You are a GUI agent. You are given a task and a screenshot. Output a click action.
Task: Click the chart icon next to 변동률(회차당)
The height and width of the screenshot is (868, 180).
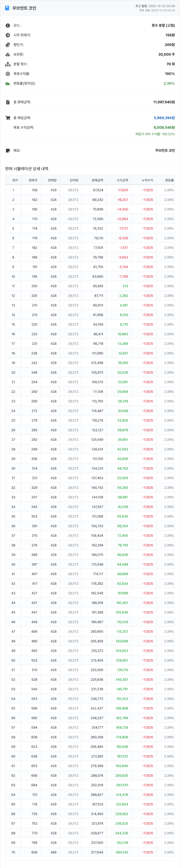pyautogui.click(x=8, y=83)
